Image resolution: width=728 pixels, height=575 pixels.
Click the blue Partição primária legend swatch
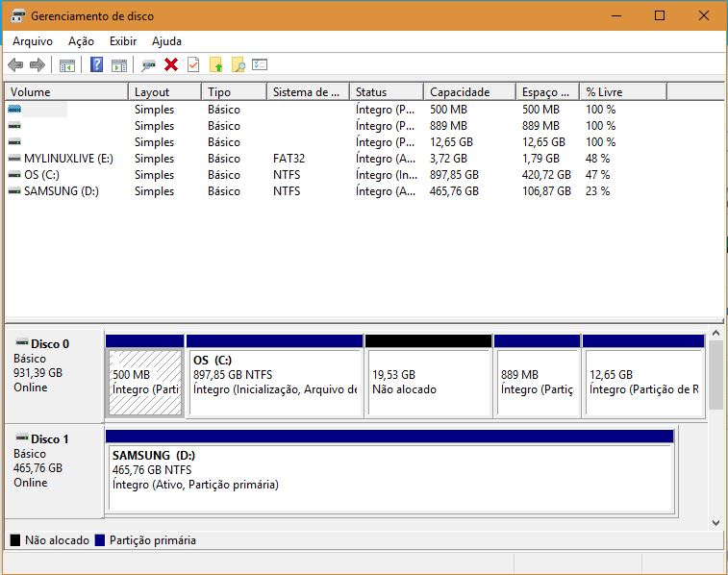coord(100,540)
